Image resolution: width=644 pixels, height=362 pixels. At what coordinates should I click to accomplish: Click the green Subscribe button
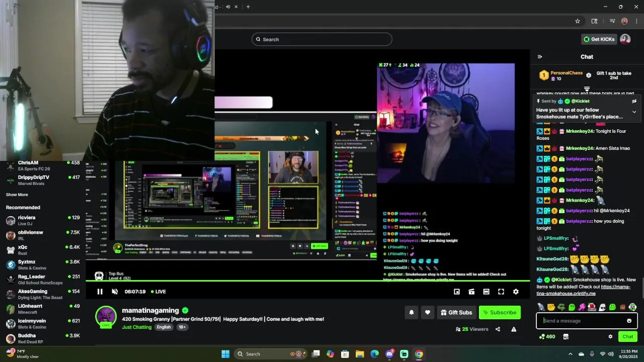[x=500, y=312]
